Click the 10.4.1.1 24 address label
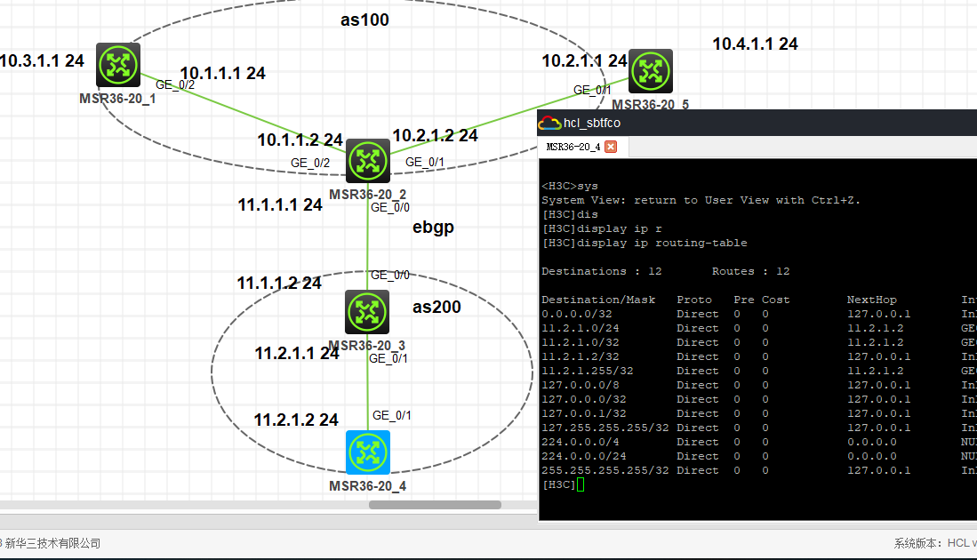The width and height of the screenshot is (977, 560). pos(755,44)
